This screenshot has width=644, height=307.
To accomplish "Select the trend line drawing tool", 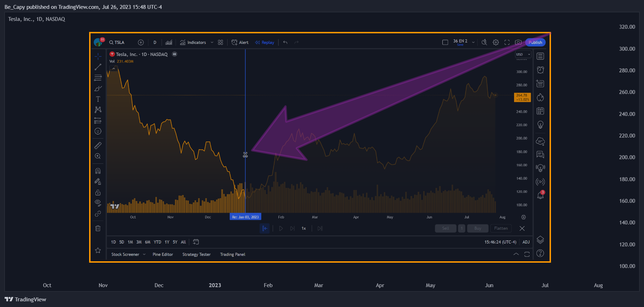I will pos(98,67).
